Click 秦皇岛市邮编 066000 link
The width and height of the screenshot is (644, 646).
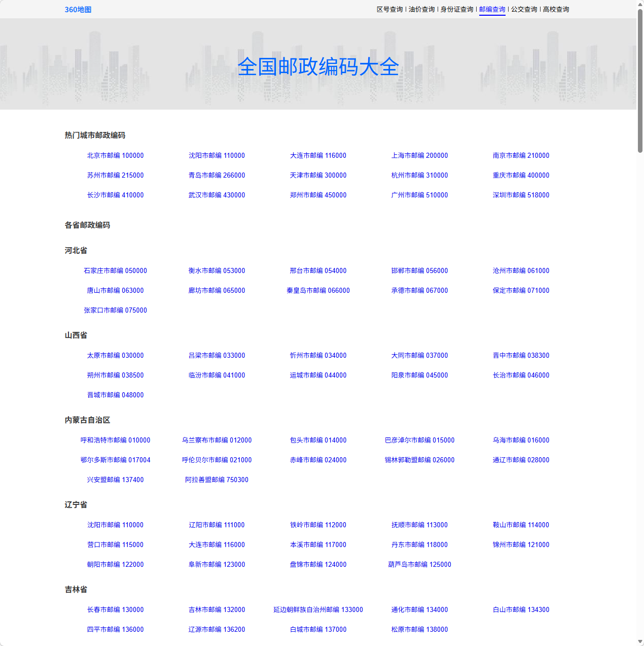click(318, 291)
